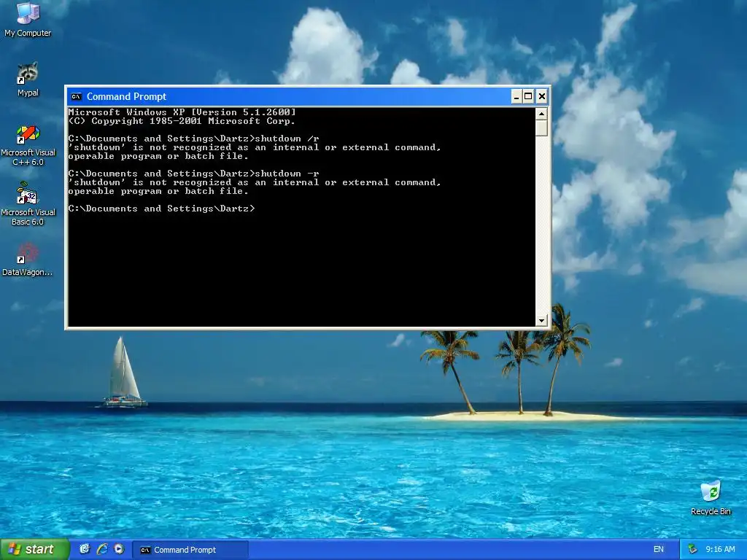Viewport: 747px width, 560px height.
Task: Click the system tray network icon
Action: click(x=692, y=550)
